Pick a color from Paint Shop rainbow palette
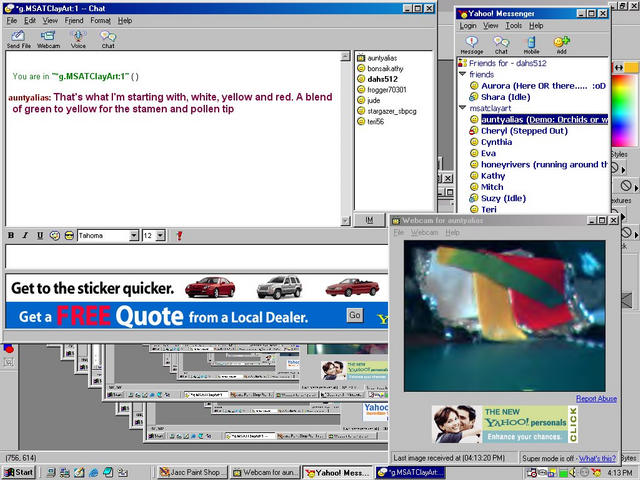 (x=625, y=110)
